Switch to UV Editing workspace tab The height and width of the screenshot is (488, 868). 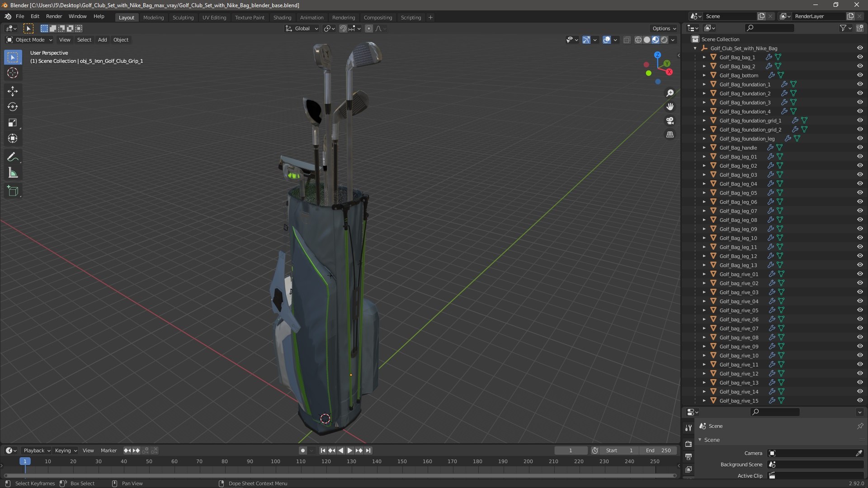click(214, 18)
